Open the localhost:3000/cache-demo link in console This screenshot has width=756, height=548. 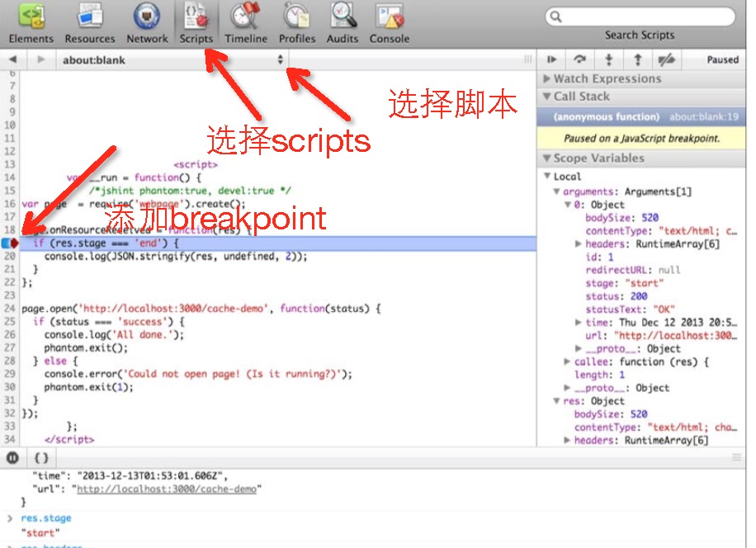(167, 489)
